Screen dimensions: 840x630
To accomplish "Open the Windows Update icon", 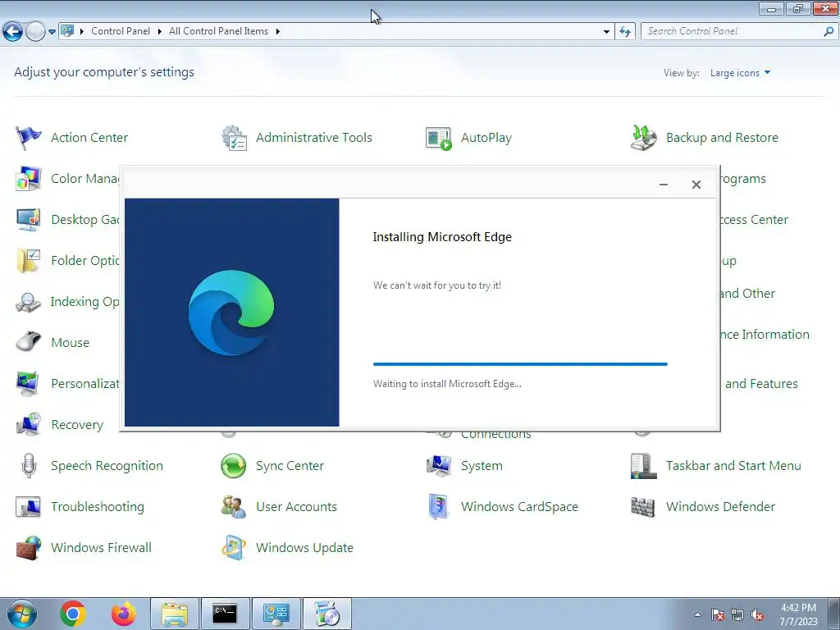I will [234, 547].
